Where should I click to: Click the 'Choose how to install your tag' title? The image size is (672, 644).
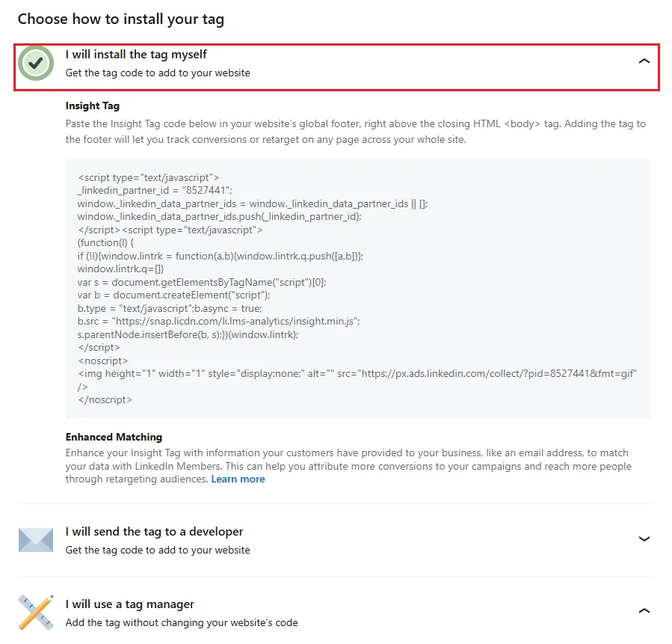tap(122, 19)
